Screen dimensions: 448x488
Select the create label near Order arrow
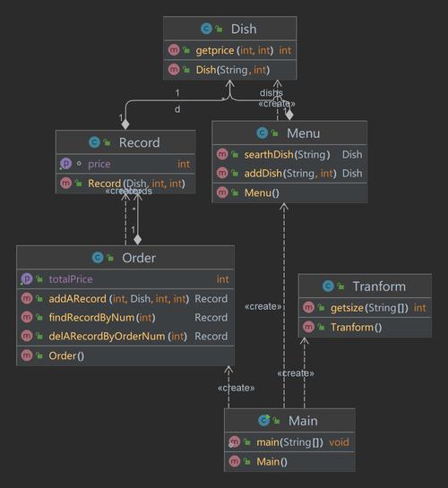pos(236,388)
